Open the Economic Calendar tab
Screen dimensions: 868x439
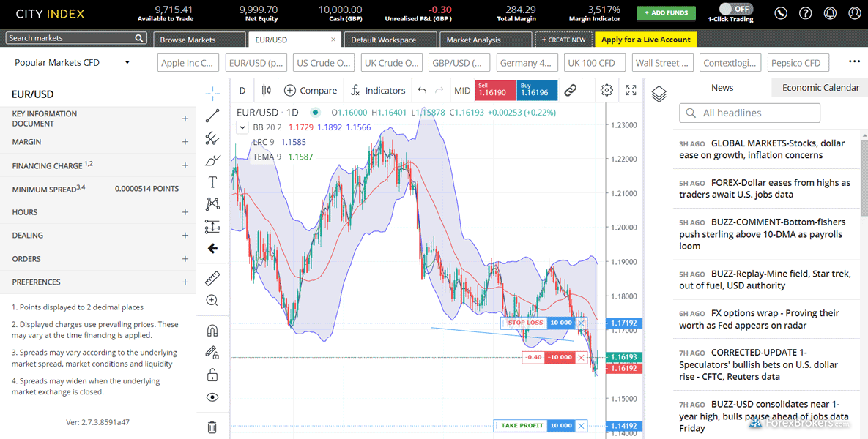click(x=820, y=87)
